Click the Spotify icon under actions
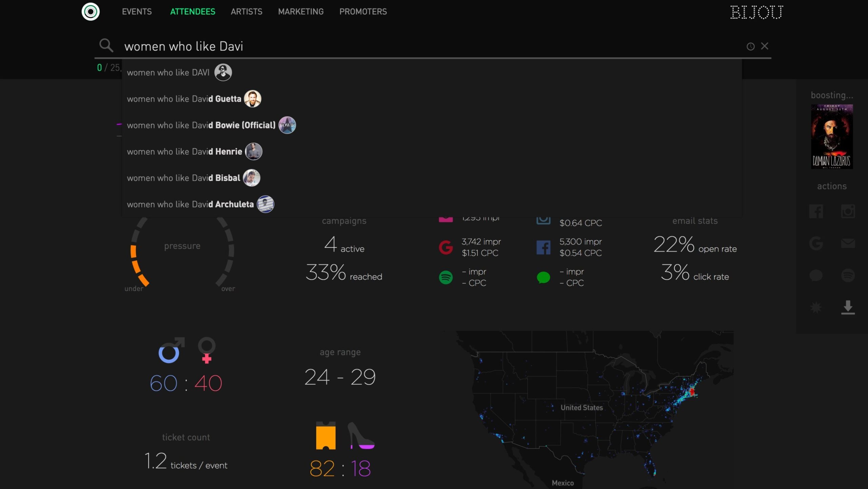 (x=848, y=275)
